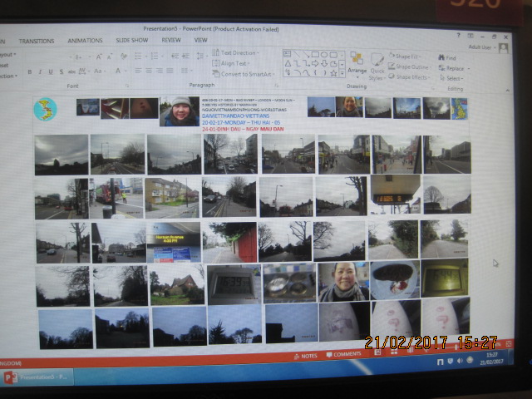Apply bulleted list
Image resolution: width=532 pixels, height=399 pixels.
click(x=140, y=56)
